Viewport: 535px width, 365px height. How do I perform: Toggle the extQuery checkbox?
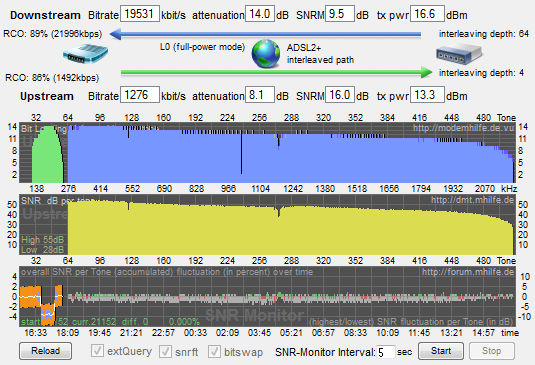(x=97, y=351)
